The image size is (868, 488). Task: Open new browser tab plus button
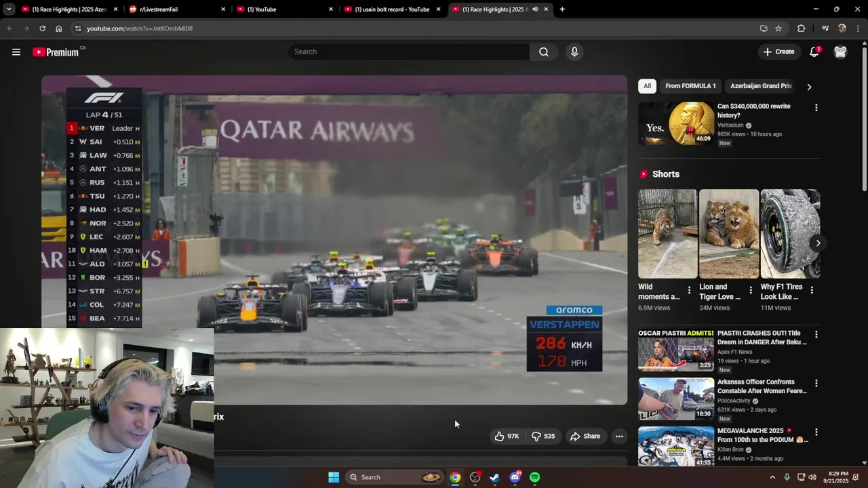[x=562, y=9]
